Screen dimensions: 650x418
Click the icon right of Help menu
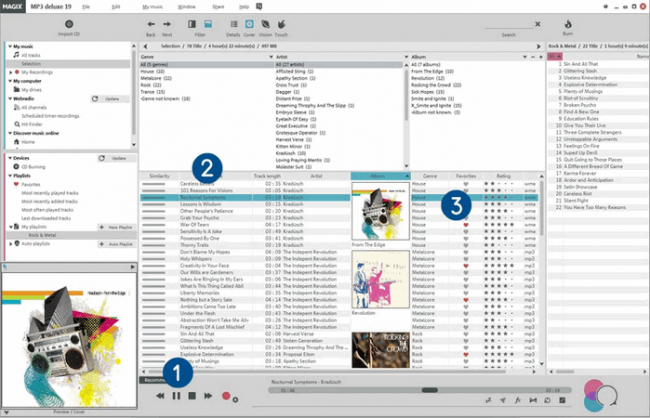259,6
